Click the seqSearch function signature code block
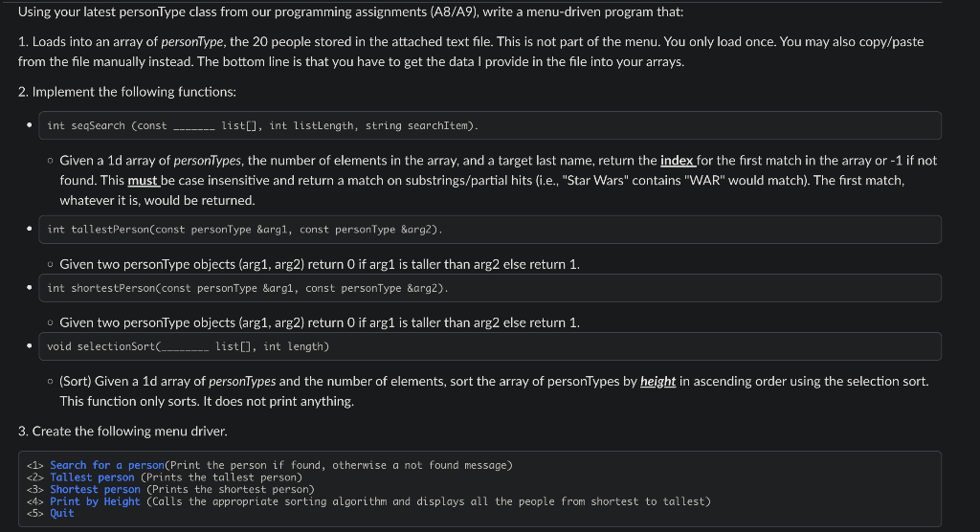980x532 pixels. click(490, 125)
